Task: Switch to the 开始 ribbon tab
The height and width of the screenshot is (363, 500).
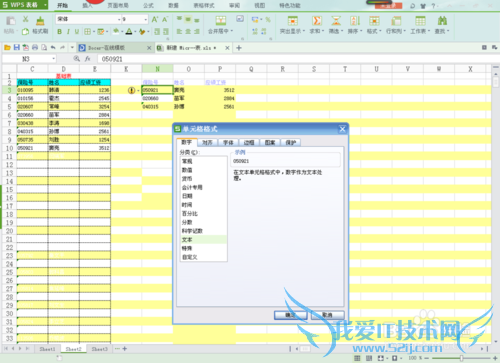Action: pyautogui.click(x=62, y=5)
